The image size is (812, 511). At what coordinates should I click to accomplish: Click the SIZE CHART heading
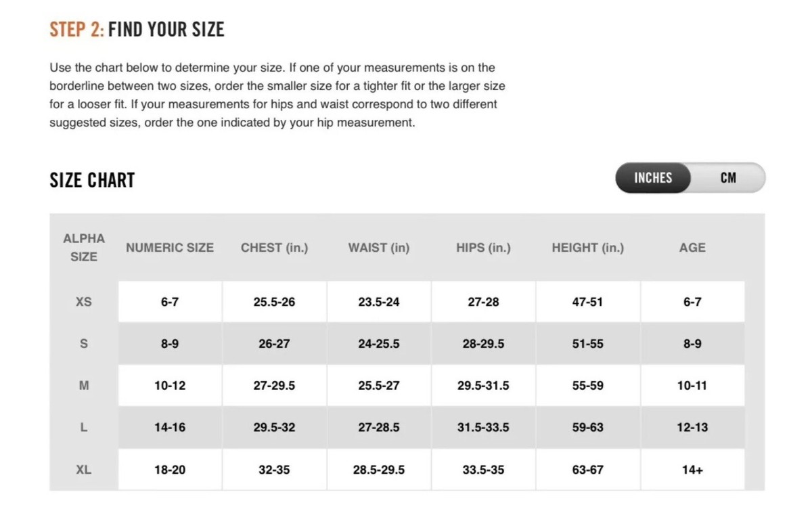click(x=92, y=180)
